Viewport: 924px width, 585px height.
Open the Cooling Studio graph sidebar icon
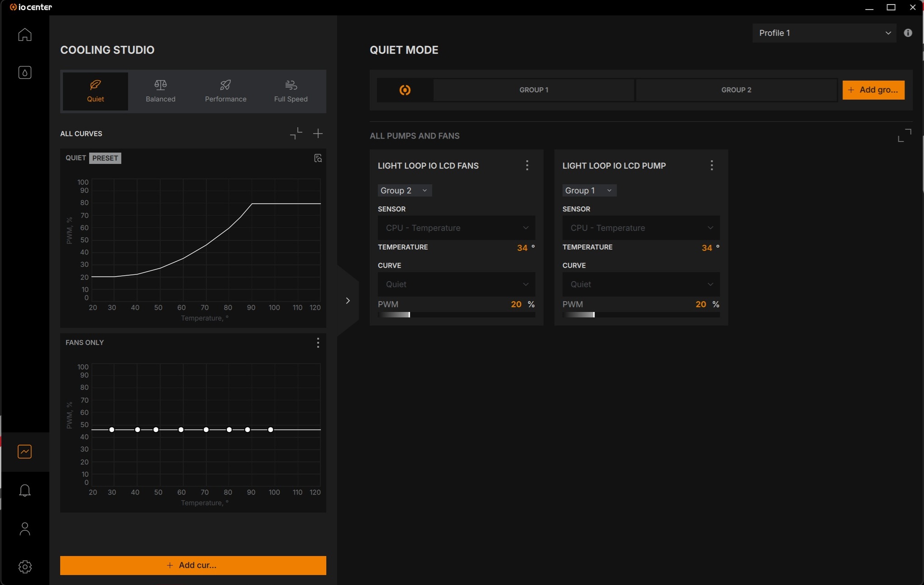tap(25, 451)
